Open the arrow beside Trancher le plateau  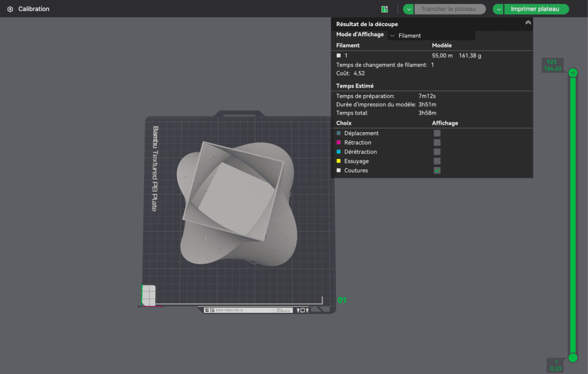point(408,9)
